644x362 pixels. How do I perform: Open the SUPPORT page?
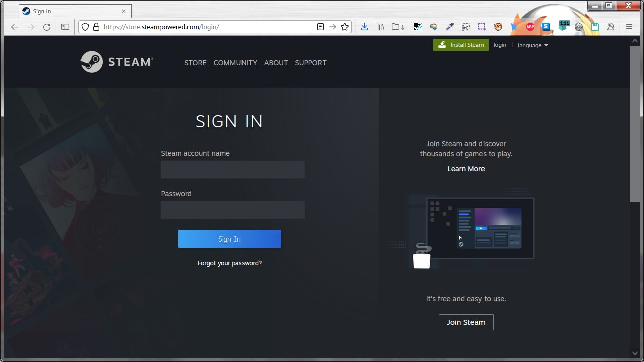point(310,63)
